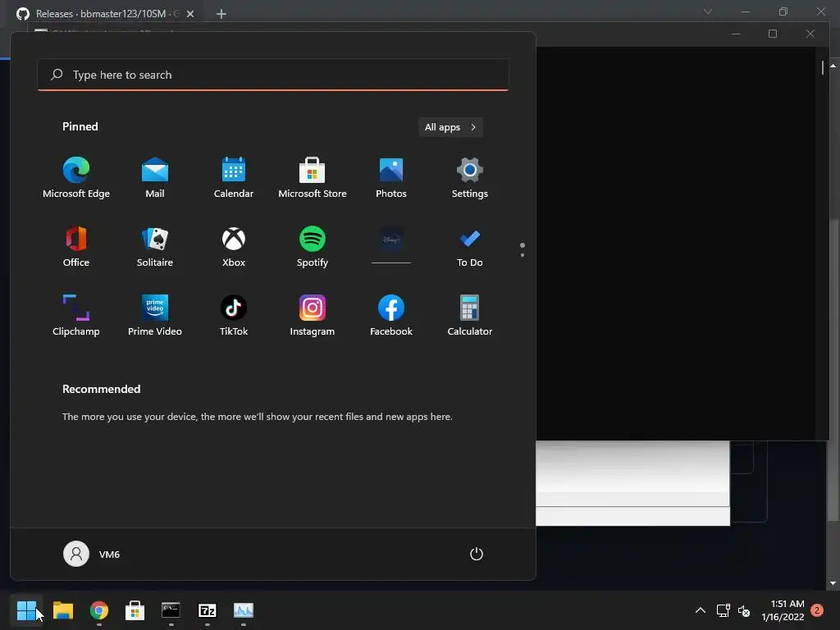Click the network status tray icon
This screenshot has width=840, height=630.
pos(724,610)
